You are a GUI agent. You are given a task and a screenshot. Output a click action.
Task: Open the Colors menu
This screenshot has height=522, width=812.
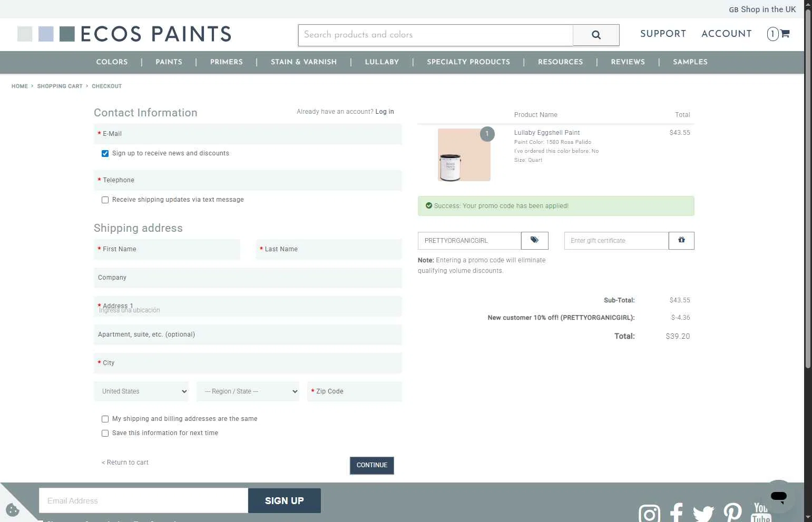click(112, 62)
